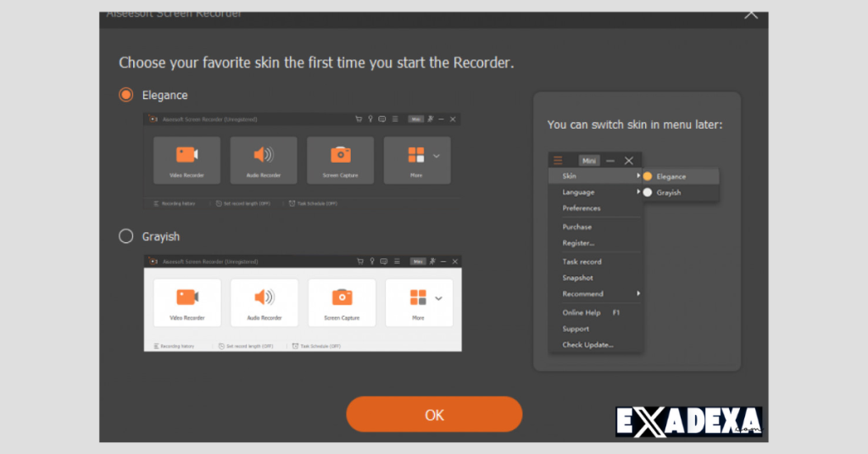Viewport: 868px width, 454px height.
Task: Click key register icon in Grayish preview
Action: [x=372, y=262]
